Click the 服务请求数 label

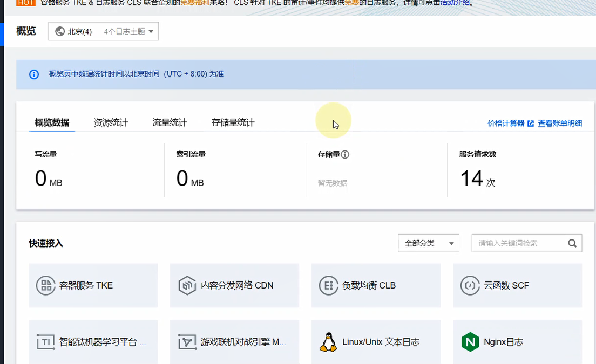[478, 154]
